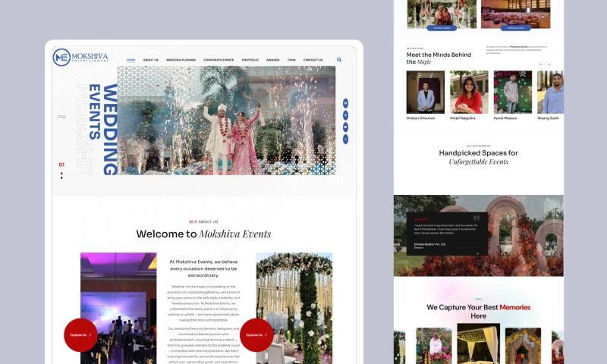Click the Explore Us button on floral arch photo
607x364 pixels.
coord(256,335)
